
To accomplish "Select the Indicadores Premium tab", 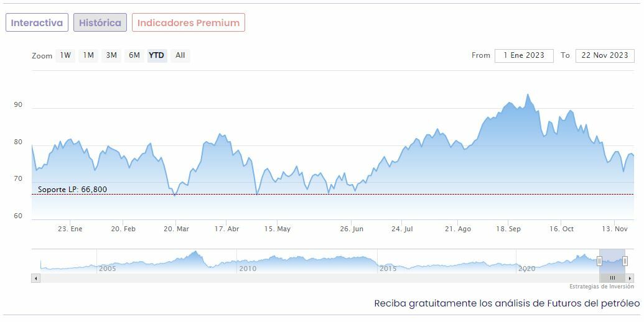I will (x=188, y=23).
